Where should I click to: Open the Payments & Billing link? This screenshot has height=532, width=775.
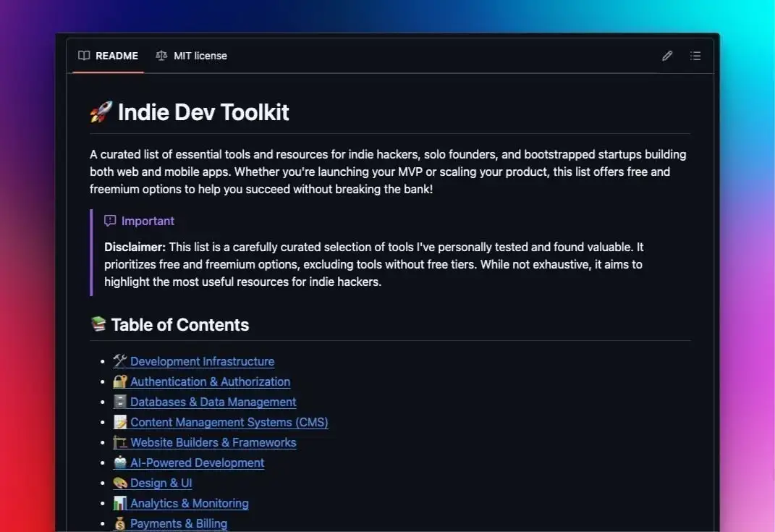[178, 523]
